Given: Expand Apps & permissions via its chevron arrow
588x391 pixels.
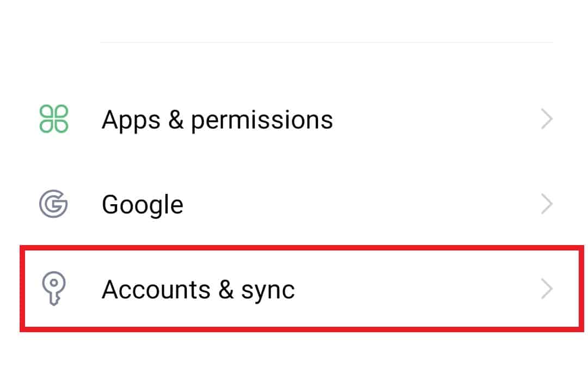Looking at the screenshot, I should tap(547, 119).
